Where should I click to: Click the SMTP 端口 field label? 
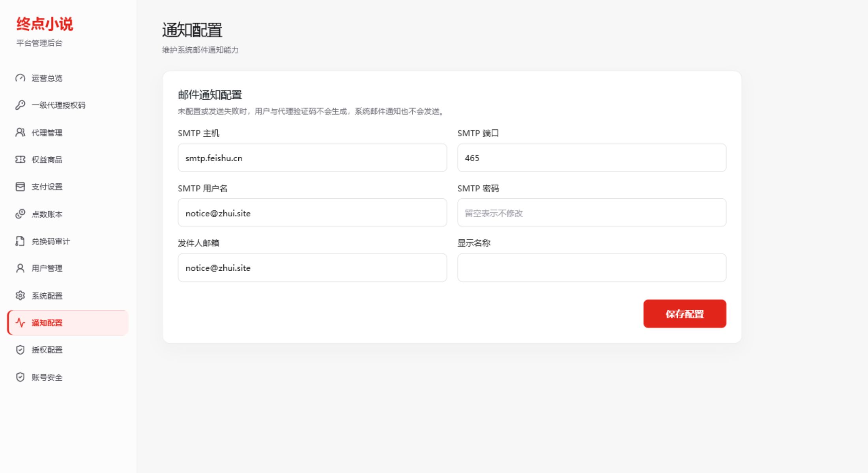point(478,133)
